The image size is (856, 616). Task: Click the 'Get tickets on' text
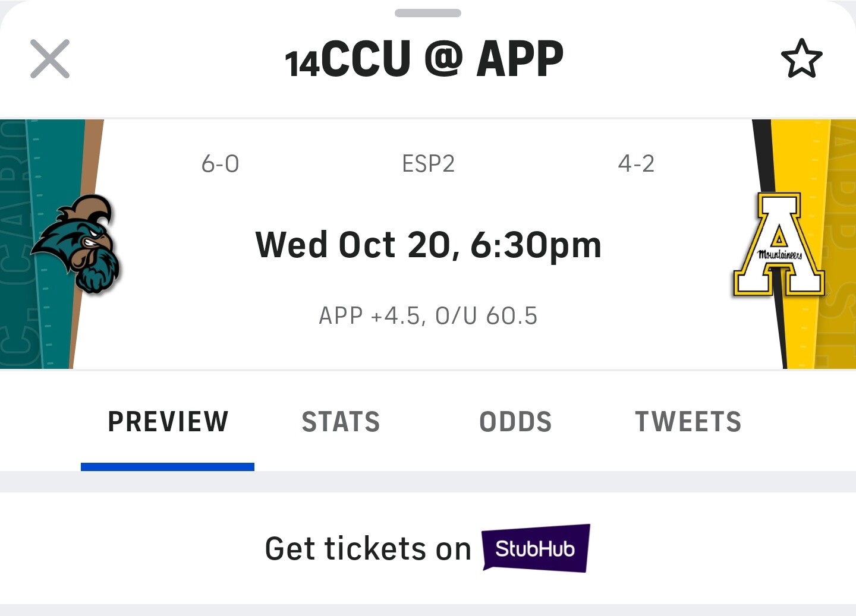(368, 548)
